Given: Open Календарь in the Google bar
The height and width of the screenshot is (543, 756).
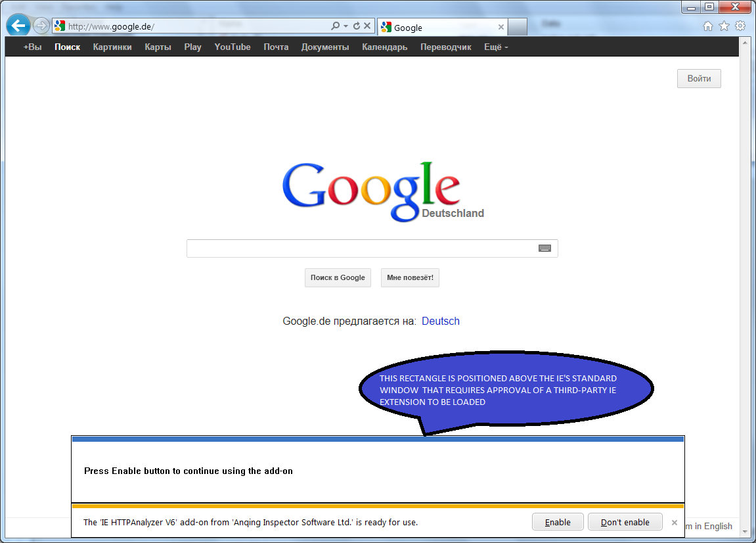Looking at the screenshot, I should 385,47.
